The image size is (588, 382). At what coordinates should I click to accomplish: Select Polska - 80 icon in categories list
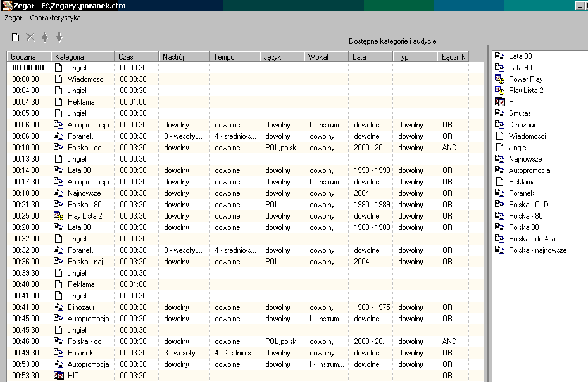499,216
